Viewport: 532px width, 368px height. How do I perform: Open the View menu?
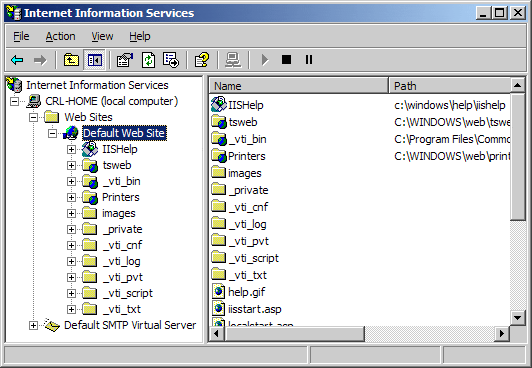[x=102, y=36]
